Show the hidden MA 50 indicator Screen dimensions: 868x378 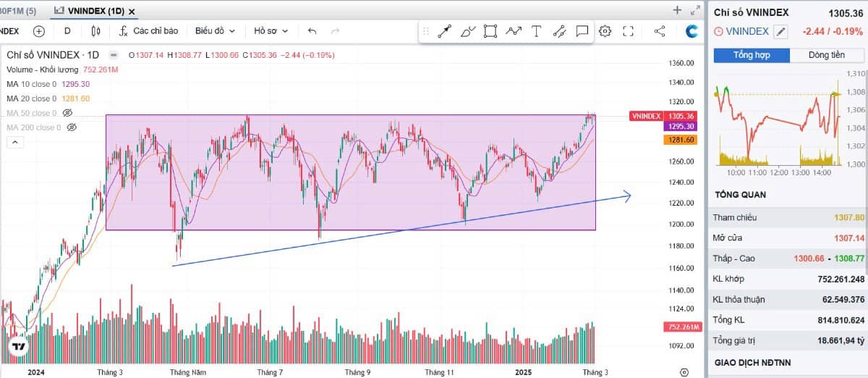click(x=67, y=113)
